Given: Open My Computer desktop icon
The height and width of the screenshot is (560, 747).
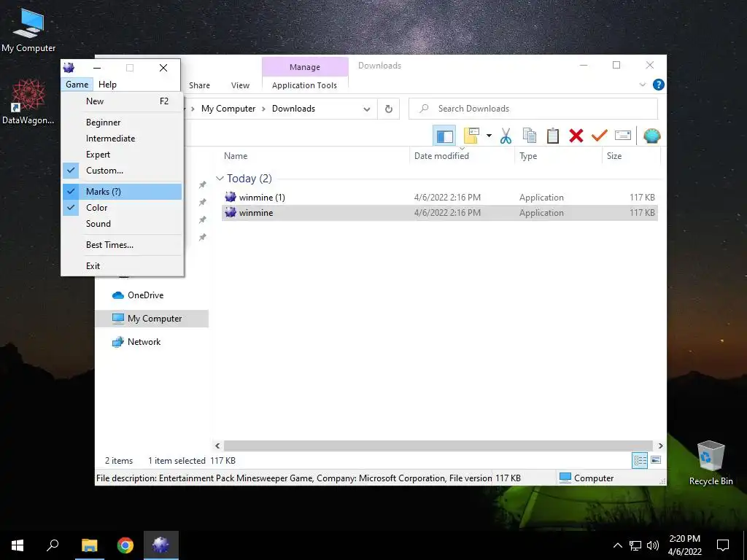Looking at the screenshot, I should click(x=28, y=29).
